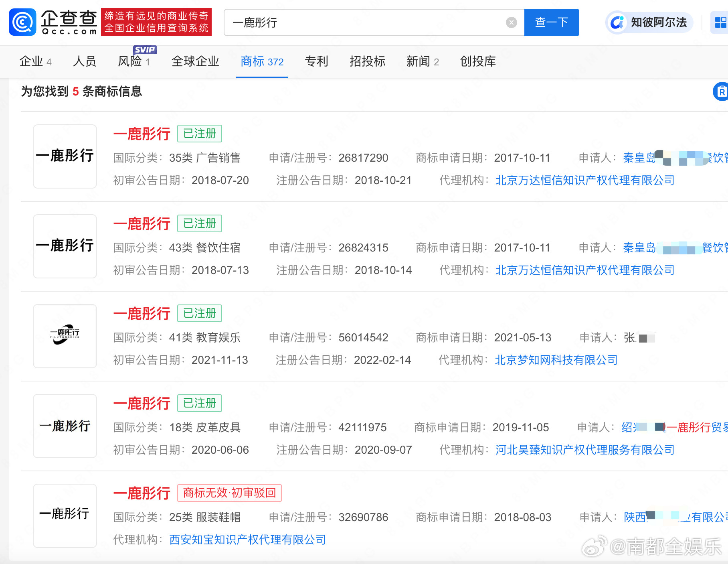The height and width of the screenshot is (564, 728).
Task: Switch to the 企业 tab
Action: coord(35,61)
